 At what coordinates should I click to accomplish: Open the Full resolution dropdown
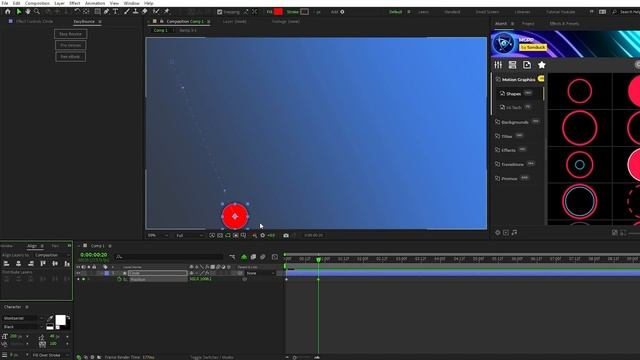[x=189, y=236]
